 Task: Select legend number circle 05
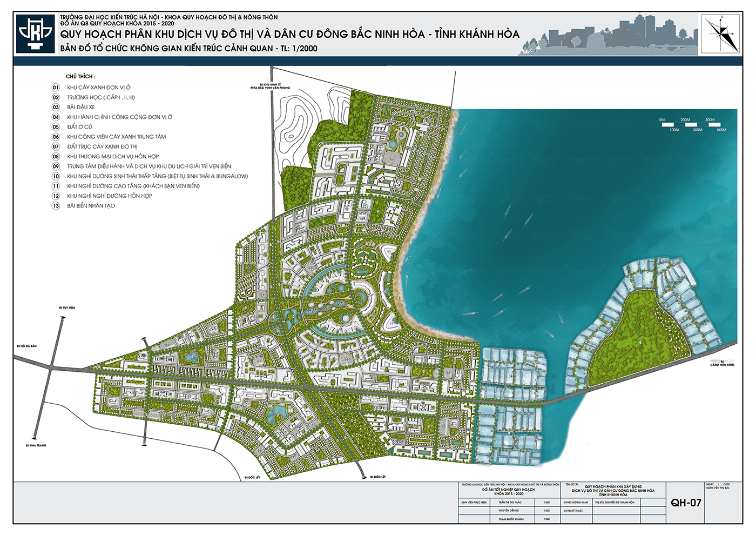(x=56, y=127)
